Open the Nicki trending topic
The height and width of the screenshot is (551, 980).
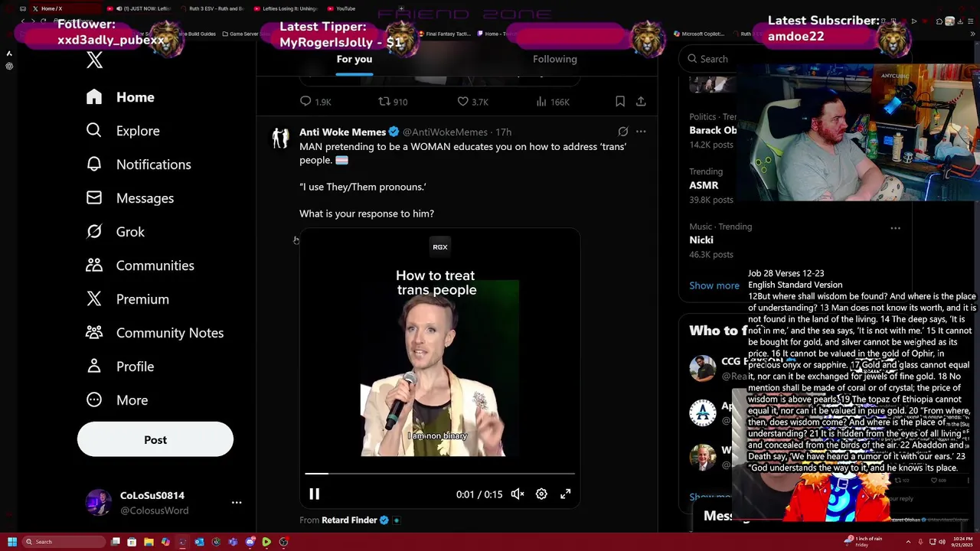(701, 240)
